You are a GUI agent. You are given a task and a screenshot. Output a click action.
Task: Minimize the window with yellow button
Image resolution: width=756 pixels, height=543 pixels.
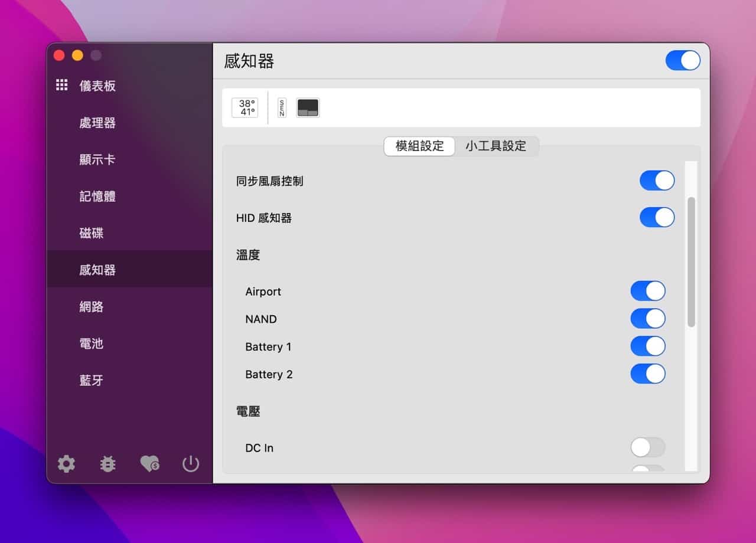coord(77,55)
